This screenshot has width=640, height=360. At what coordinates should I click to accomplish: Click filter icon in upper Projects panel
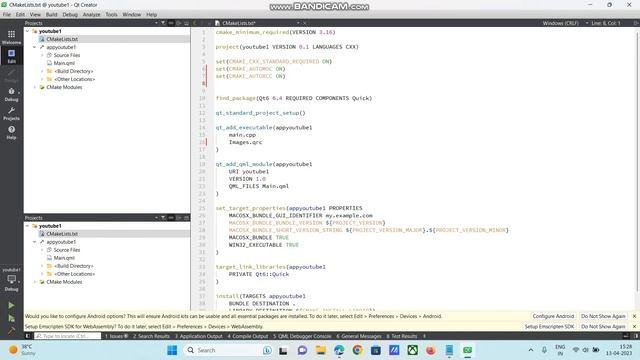163,23
